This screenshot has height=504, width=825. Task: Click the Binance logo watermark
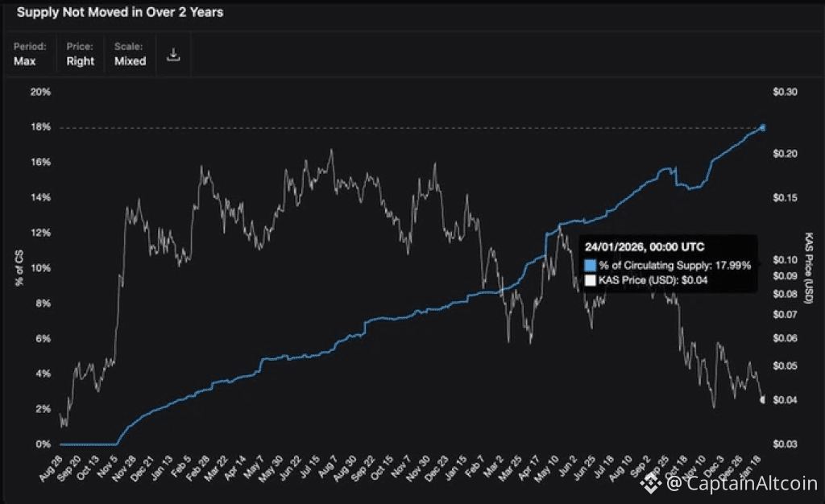click(x=651, y=484)
